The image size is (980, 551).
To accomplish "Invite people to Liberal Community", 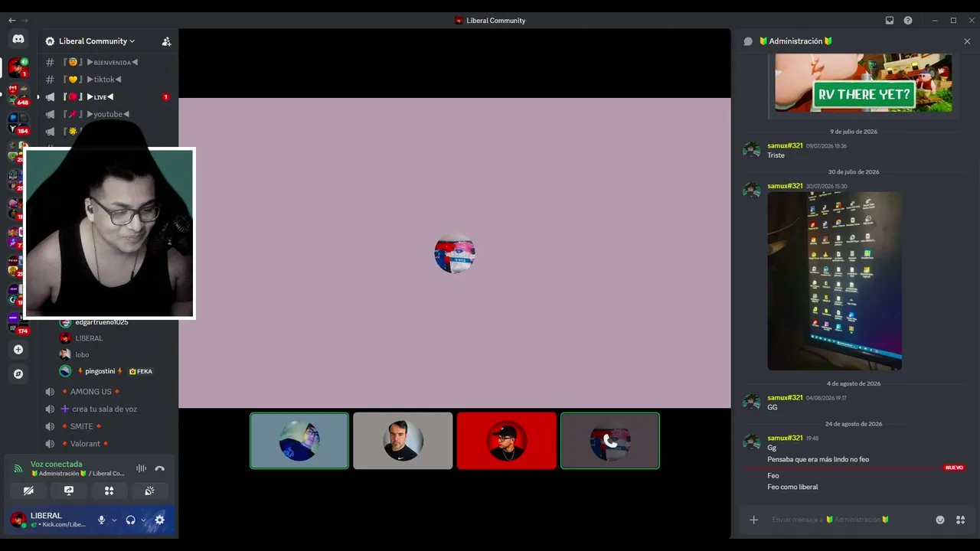I will coord(166,41).
